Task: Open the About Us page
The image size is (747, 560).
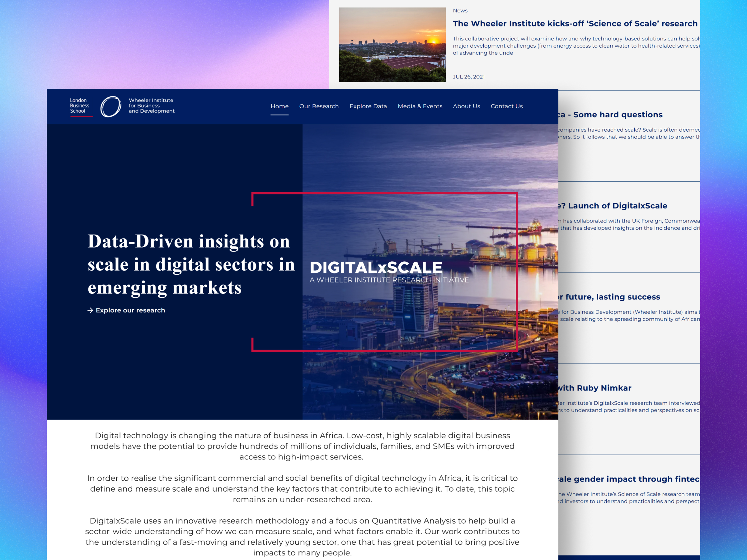Action: tap(466, 106)
